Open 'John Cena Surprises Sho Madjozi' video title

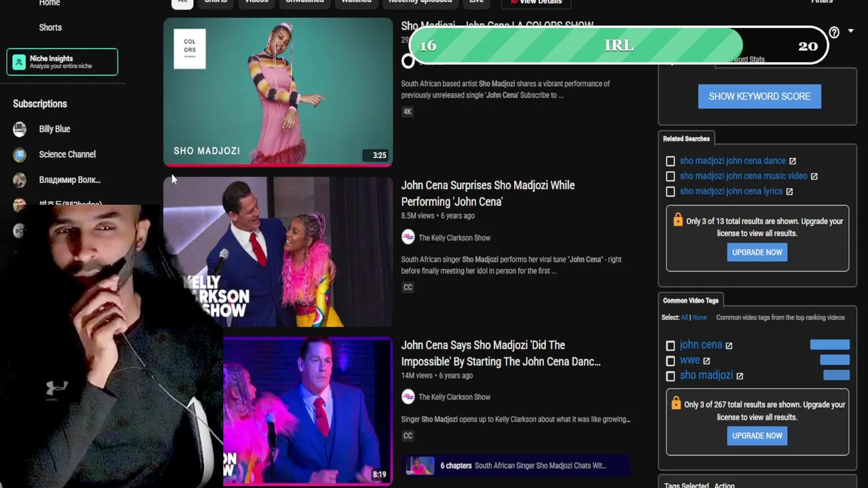(488, 193)
